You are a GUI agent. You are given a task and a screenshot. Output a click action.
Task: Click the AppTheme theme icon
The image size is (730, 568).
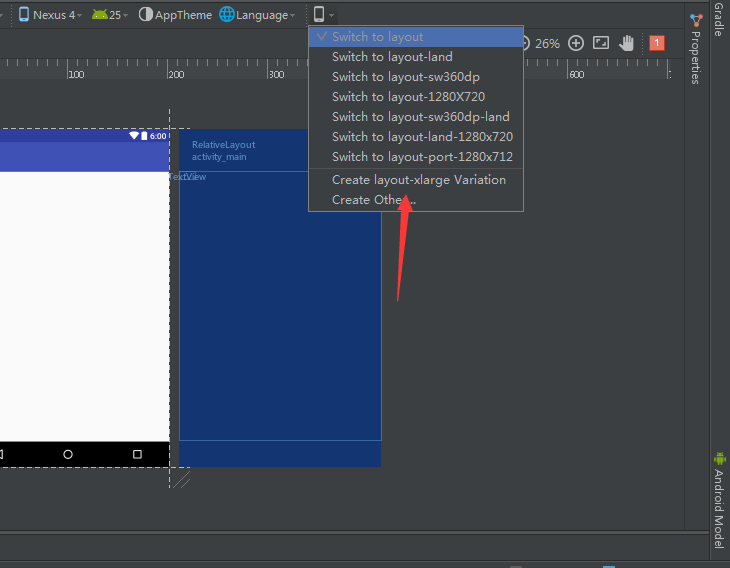146,15
